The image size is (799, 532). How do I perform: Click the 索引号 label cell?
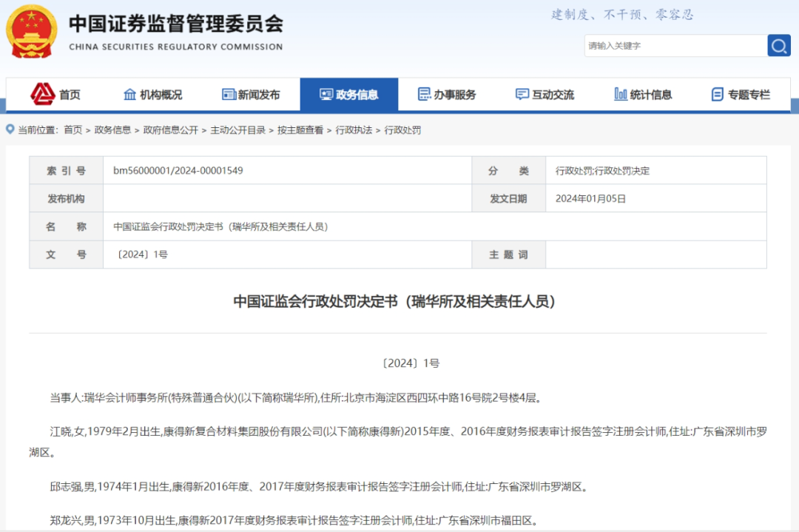click(67, 171)
